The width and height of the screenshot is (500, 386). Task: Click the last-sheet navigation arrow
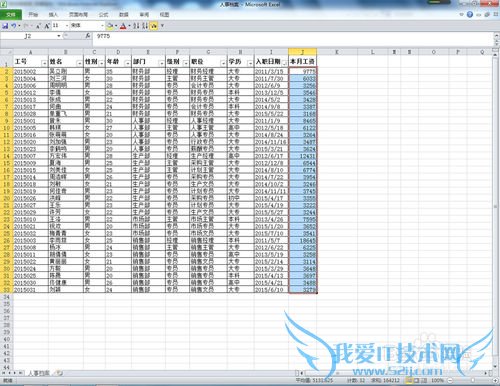point(21,373)
